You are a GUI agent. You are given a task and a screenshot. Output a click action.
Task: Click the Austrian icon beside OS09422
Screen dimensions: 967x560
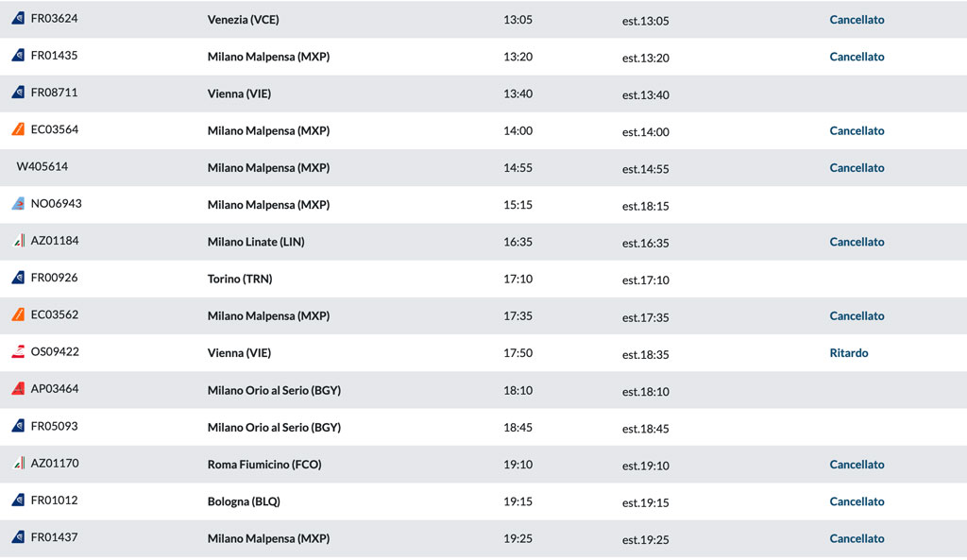pos(19,351)
